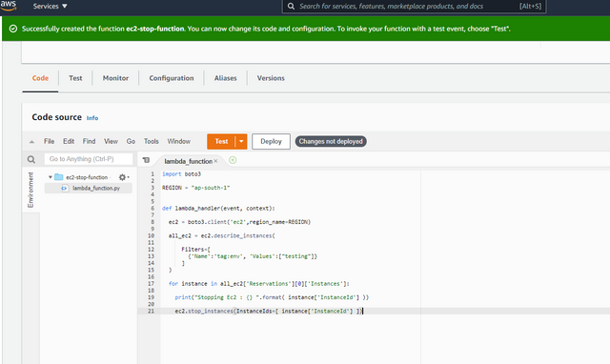This screenshot has height=364, width=610.
Task: Click the Deploy button
Action: [x=271, y=142]
